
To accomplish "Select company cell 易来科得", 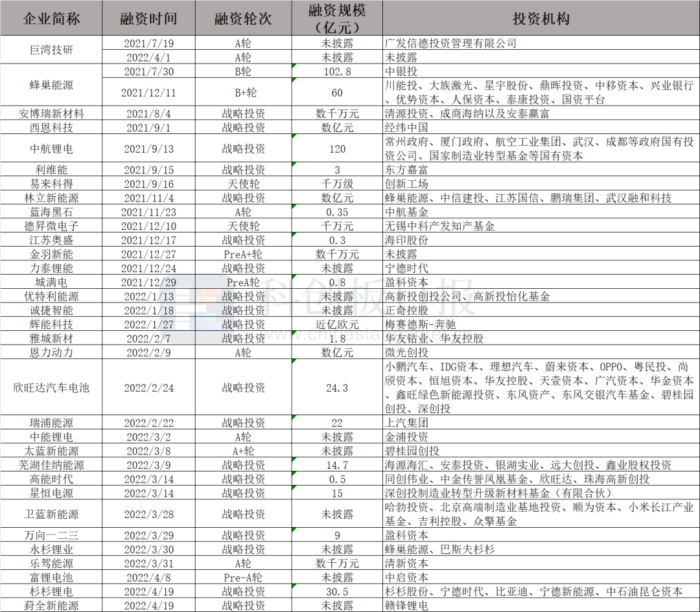I will coord(51,184).
